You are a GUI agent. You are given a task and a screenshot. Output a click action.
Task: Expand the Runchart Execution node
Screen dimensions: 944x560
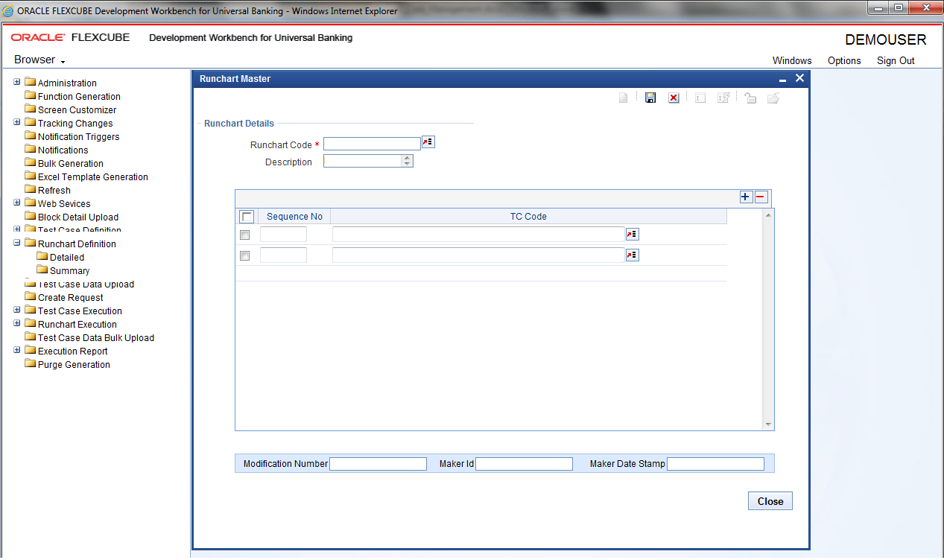tap(17, 323)
